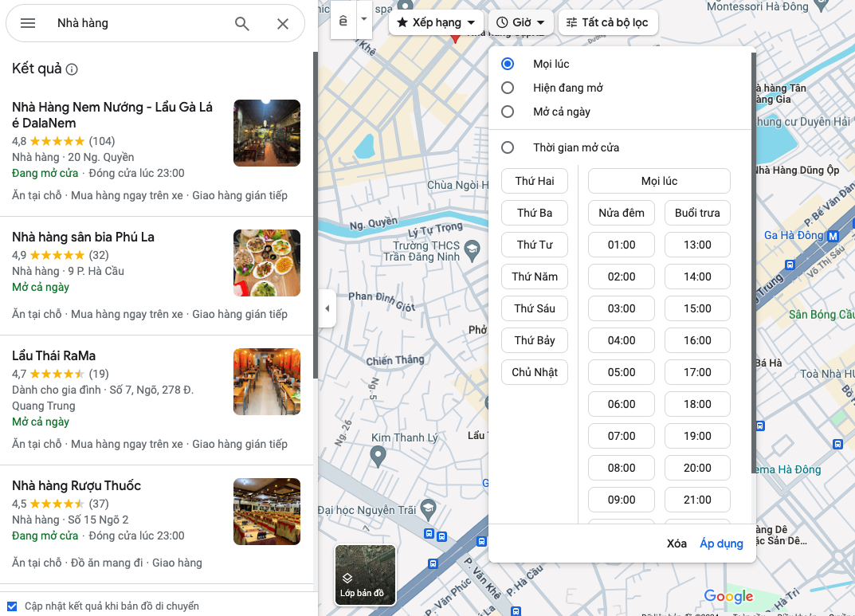
Task: Open the Lớp bản đồ layers tile
Action: click(364, 575)
